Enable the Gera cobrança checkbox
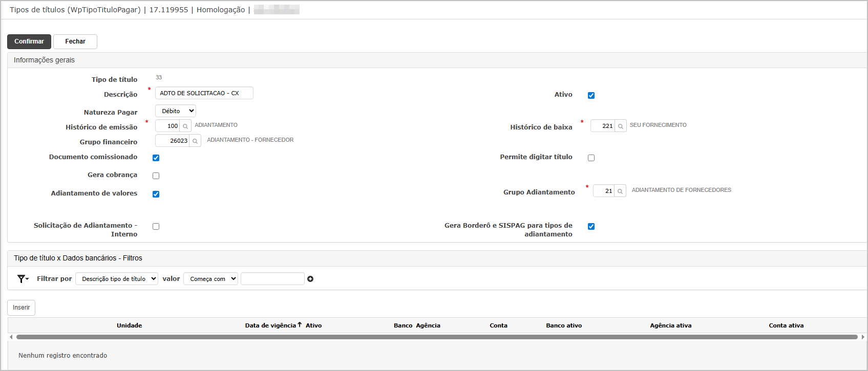The image size is (868, 371). (x=156, y=176)
